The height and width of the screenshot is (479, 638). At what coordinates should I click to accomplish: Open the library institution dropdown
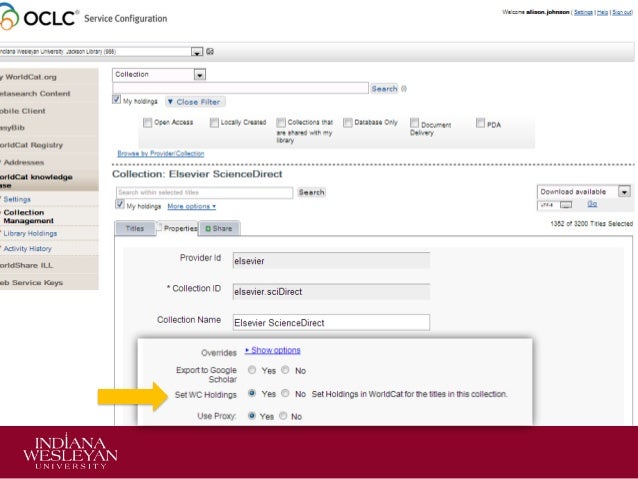[197, 52]
